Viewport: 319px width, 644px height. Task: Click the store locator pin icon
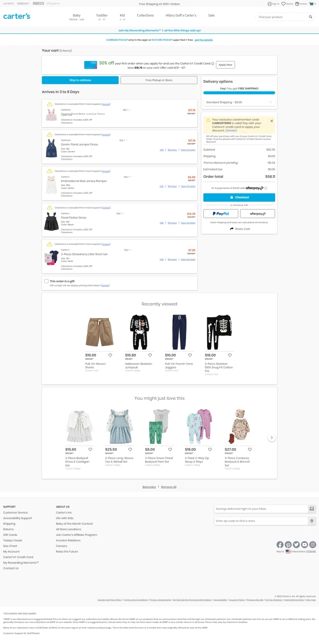point(312,521)
